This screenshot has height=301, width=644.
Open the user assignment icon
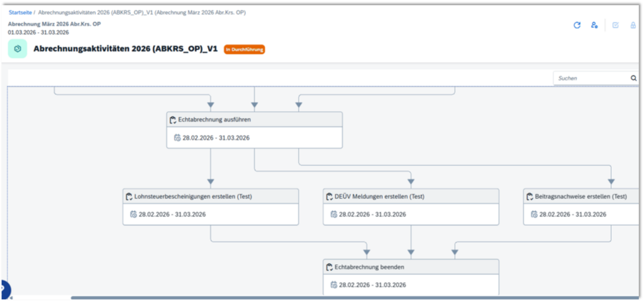[594, 25]
